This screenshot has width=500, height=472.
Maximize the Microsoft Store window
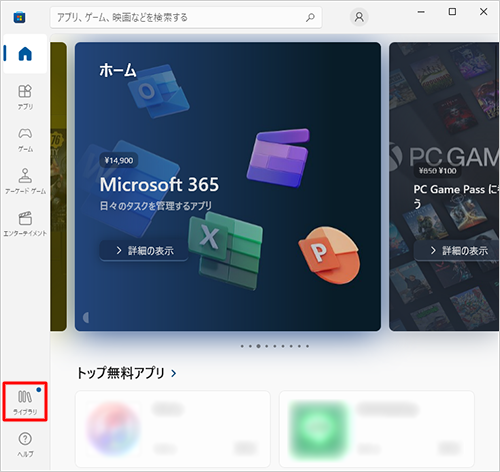pyautogui.click(x=452, y=12)
